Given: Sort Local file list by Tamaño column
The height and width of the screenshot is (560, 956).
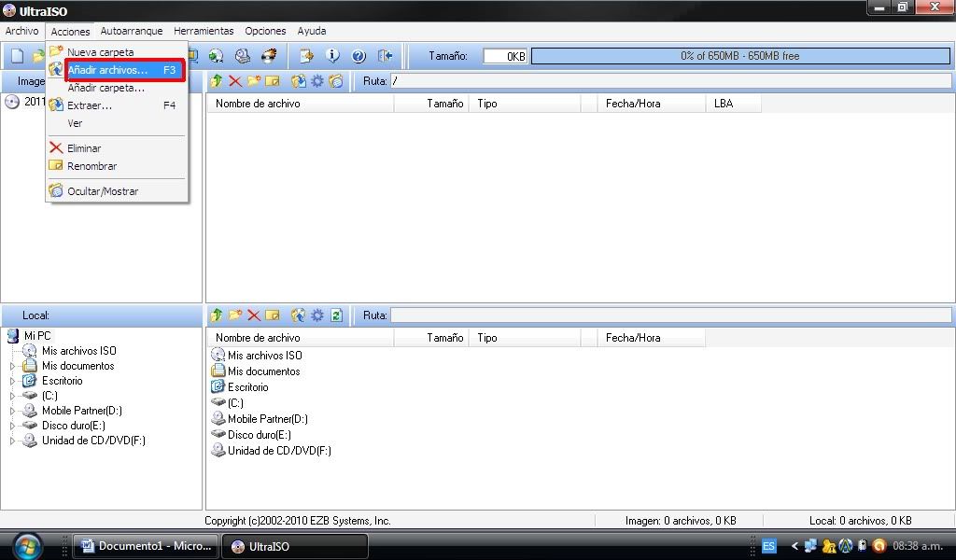Looking at the screenshot, I should point(431,338).
